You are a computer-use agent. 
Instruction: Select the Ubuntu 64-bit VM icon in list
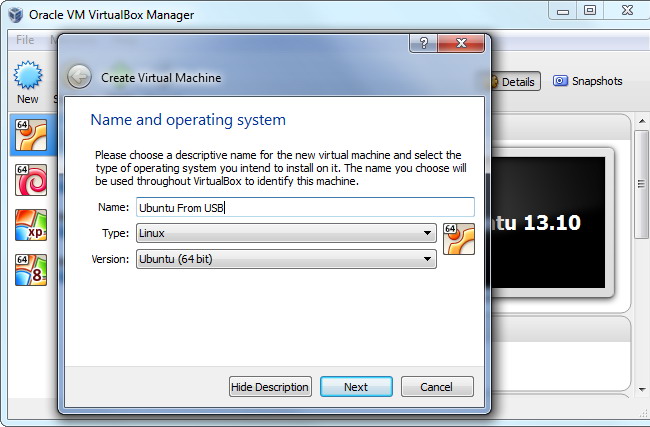pos(30,135)
